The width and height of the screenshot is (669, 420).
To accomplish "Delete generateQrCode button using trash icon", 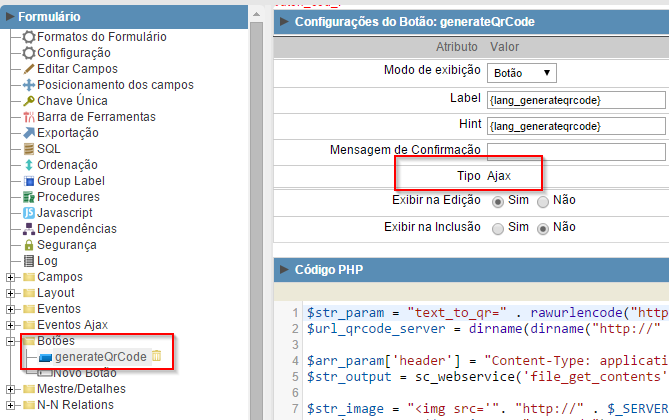I will coord(156,357).
